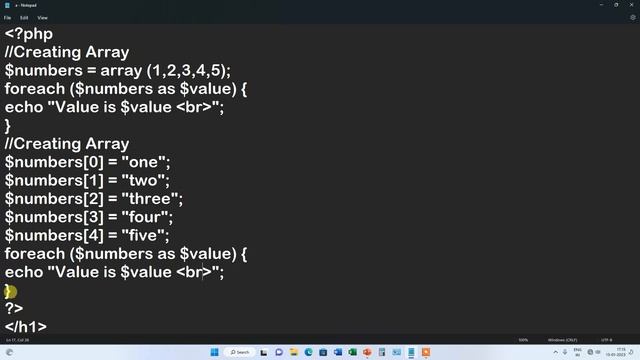This screenshot has width=640, height=360.
Task: Click the $numbers[1] = "two"; line
Action: pyautogui.click(x=87, y=180)
